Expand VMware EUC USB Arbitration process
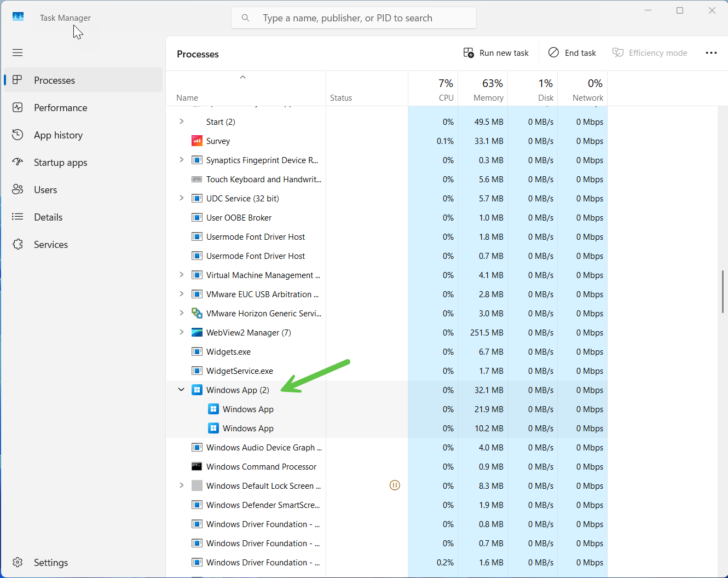This screenshot has height=578, width=728. [x=182, y=294]
